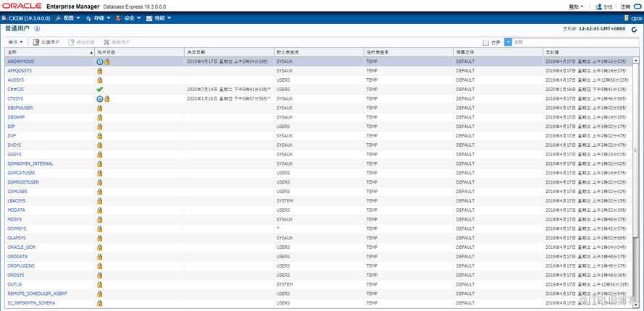Open the 操作 actions dropdown

(15, 42)
